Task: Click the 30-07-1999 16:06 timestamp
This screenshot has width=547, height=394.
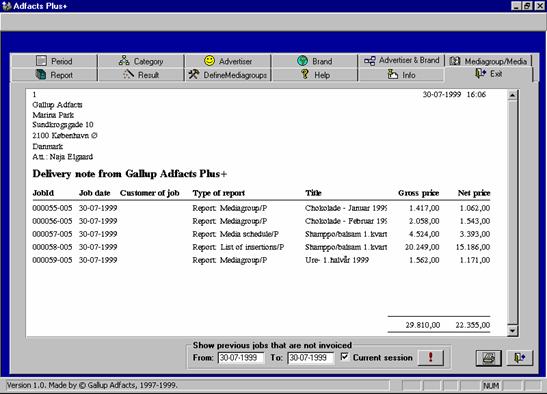Action: coord(454,94)
